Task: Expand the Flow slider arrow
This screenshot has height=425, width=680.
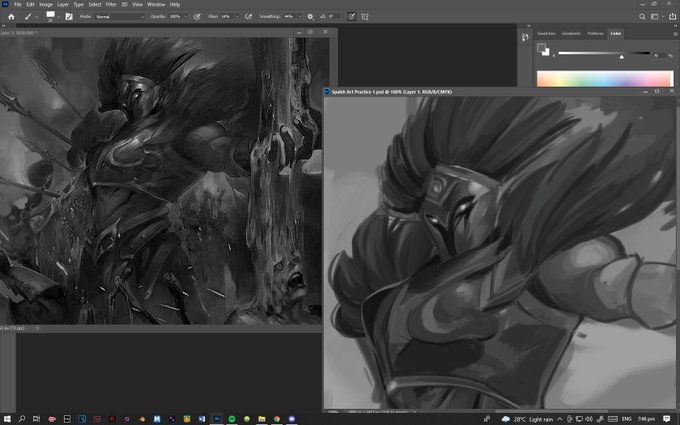Action: tap(237, 16)
